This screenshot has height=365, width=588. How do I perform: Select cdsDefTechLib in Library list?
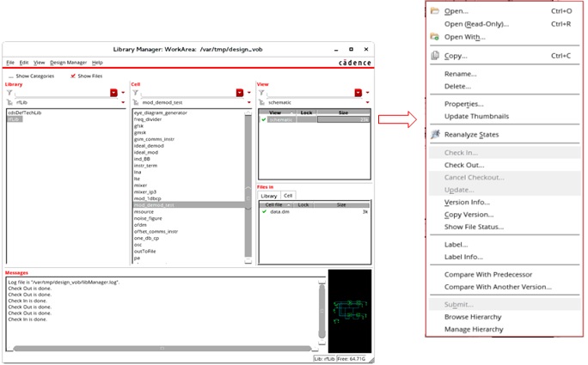pos(25,113)
